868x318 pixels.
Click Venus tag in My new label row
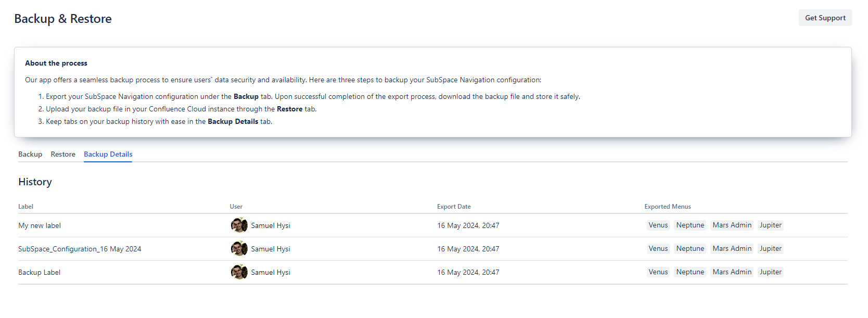coord(658,225)
